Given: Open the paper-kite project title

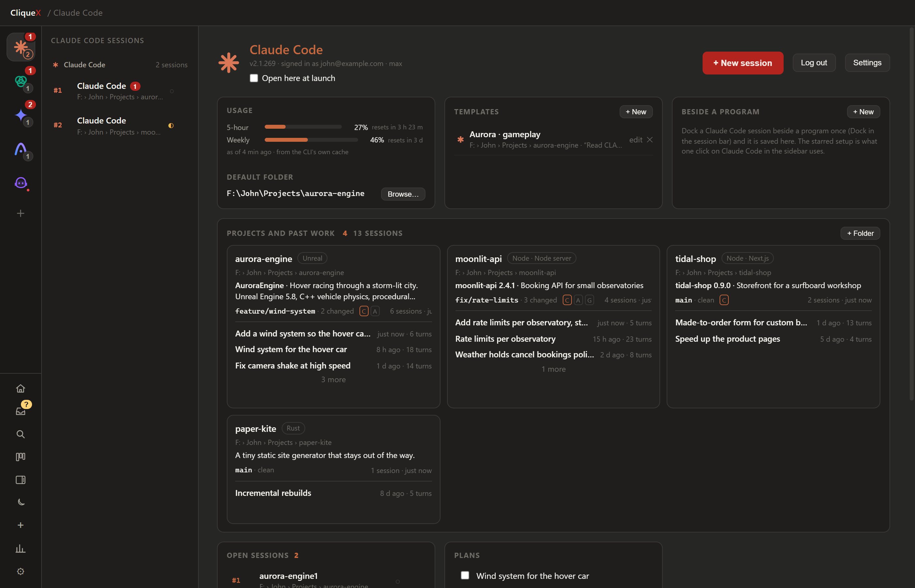Looking at the screenshot, I should pyautogui.click(x=256, y=429).
